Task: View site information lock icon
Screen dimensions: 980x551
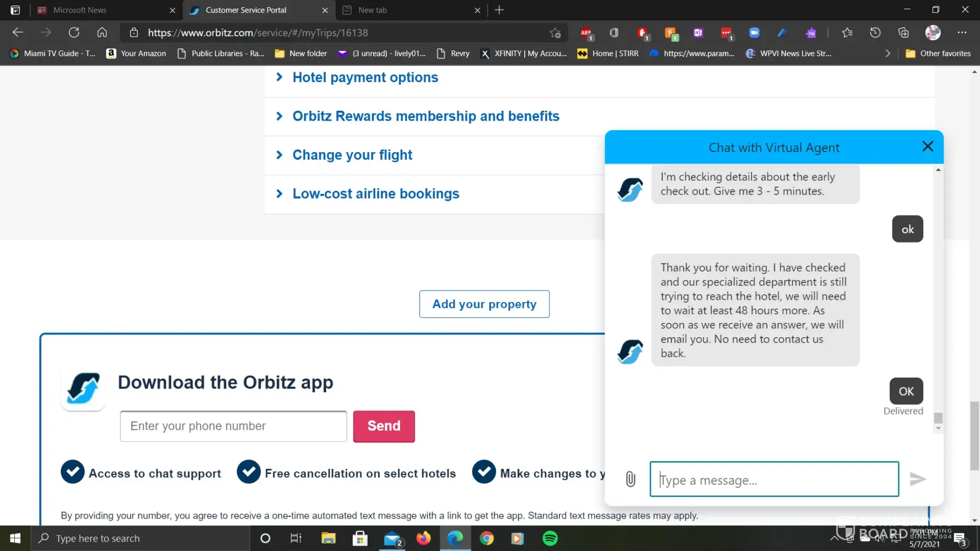Action: (x=134, y=33)
